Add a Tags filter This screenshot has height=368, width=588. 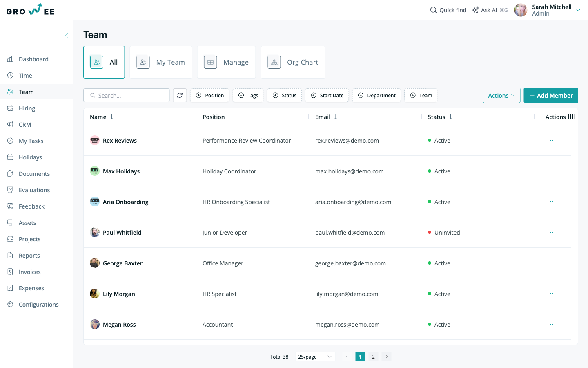[248, 95]
